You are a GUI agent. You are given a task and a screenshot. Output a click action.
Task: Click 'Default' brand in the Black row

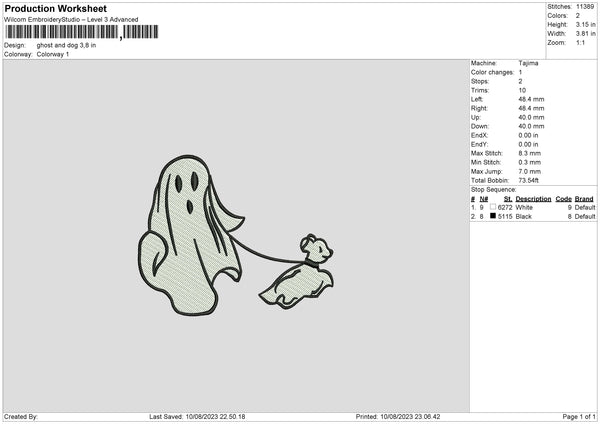point(585,217)
